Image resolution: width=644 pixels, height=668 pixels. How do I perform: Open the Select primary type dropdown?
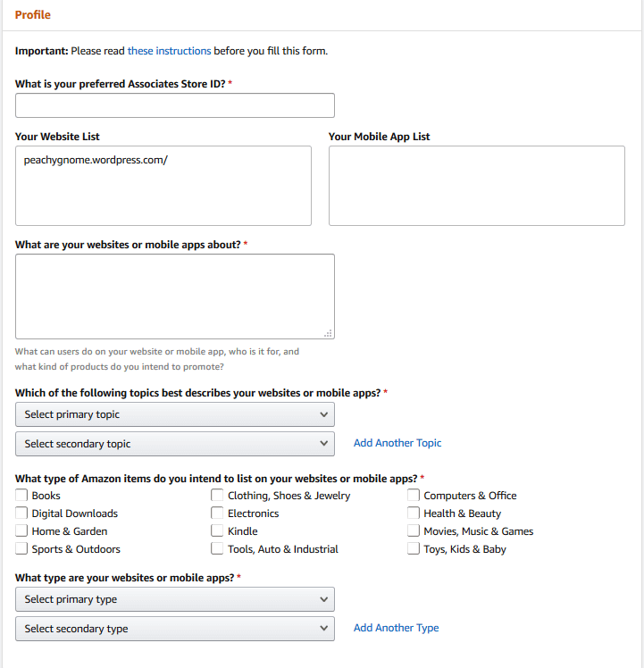[175, 599]
